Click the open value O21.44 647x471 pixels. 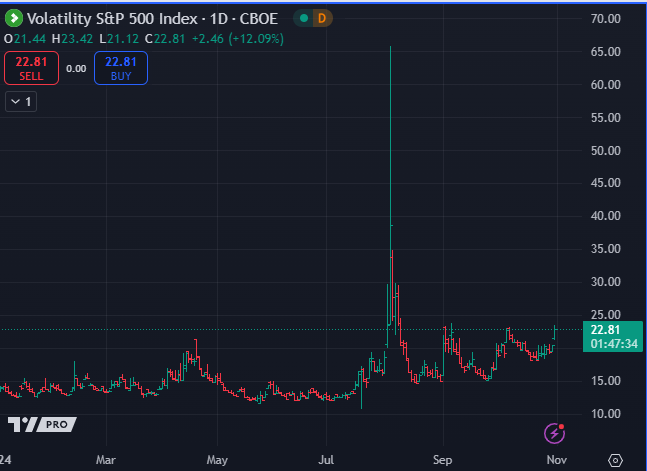point(25,39)
